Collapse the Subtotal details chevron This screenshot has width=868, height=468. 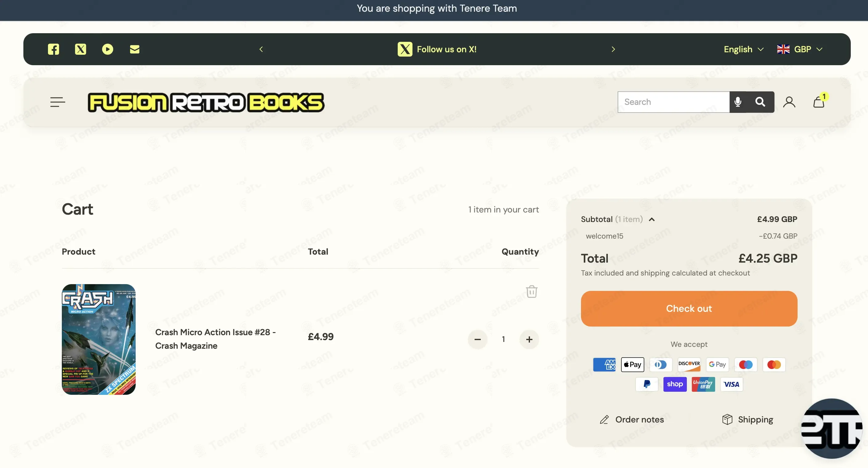(652, 219)
